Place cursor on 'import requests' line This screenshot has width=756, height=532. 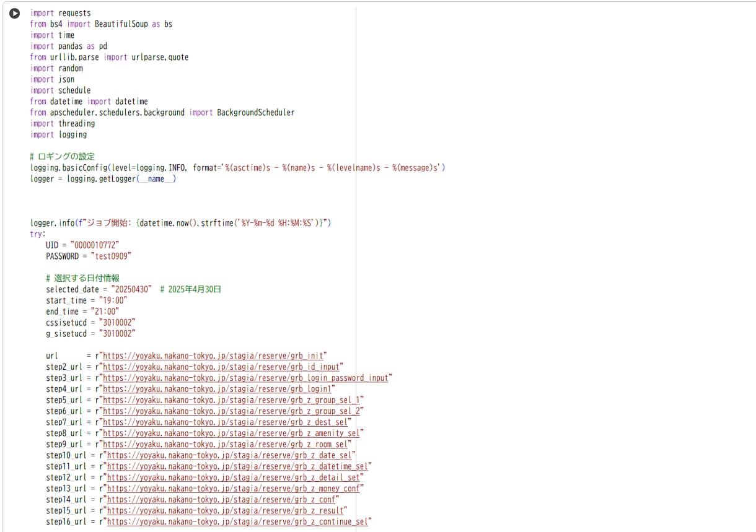61,13
